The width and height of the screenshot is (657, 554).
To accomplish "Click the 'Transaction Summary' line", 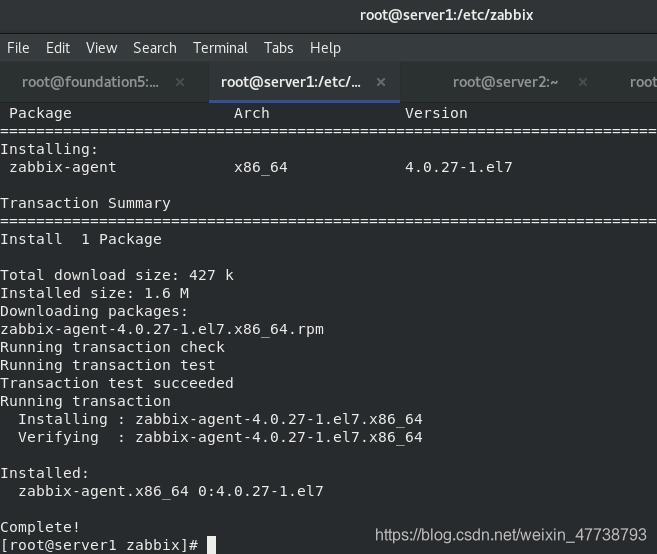I will click(85, 203).
